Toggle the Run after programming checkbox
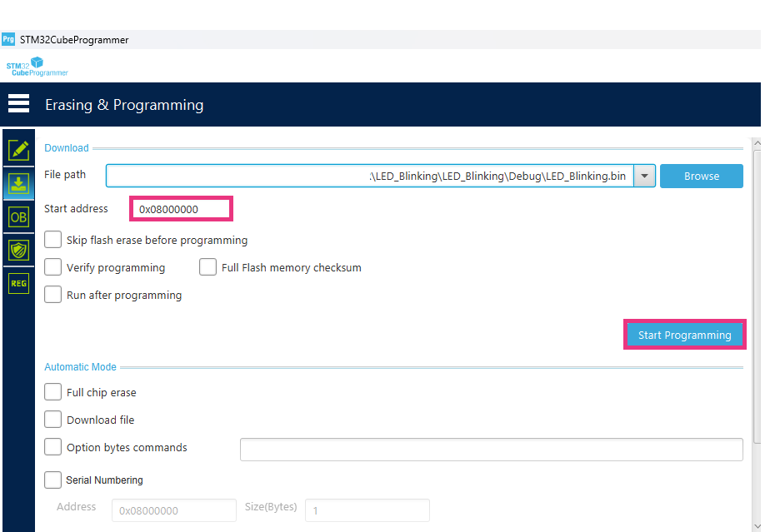 (52, 294)
